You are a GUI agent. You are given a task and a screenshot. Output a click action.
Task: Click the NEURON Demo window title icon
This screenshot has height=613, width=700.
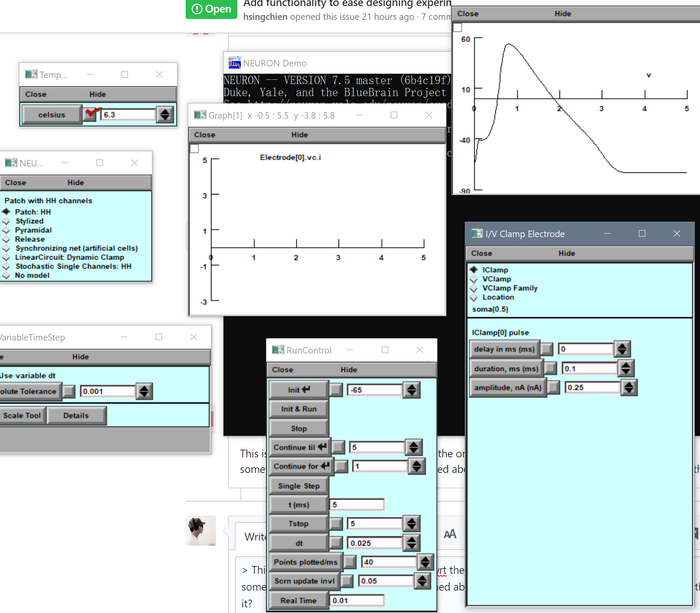[234, 63]
